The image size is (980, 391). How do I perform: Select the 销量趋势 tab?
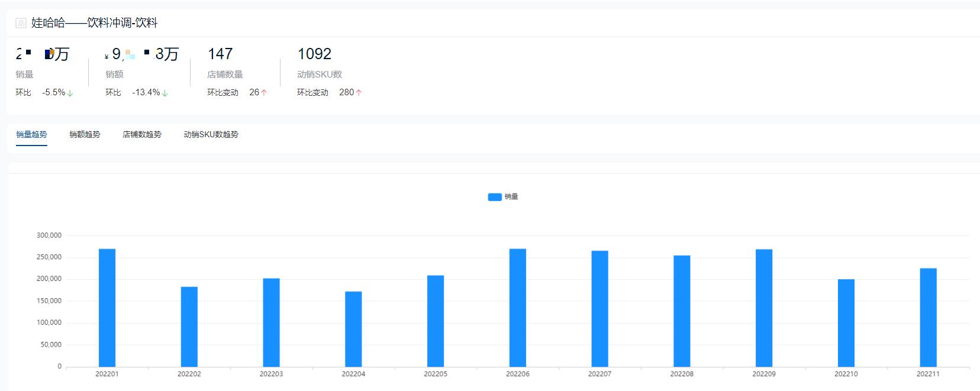pyautogui.click(x=31, y=134)
